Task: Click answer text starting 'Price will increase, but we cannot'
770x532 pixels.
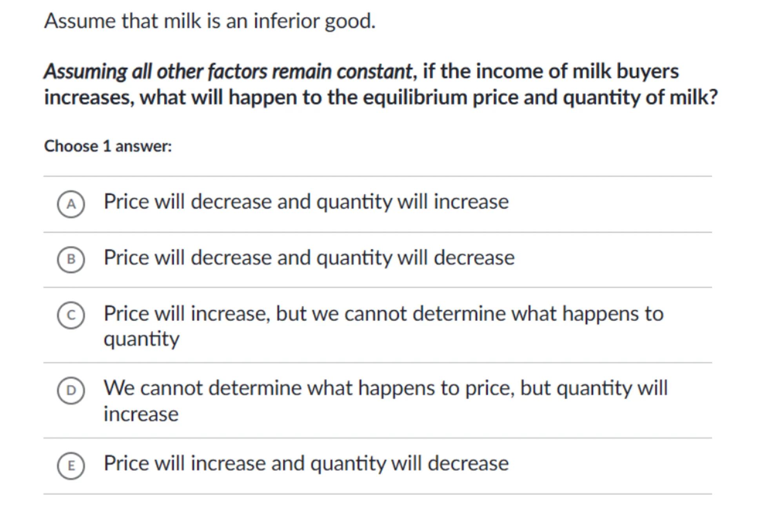Action: [383, 314]
